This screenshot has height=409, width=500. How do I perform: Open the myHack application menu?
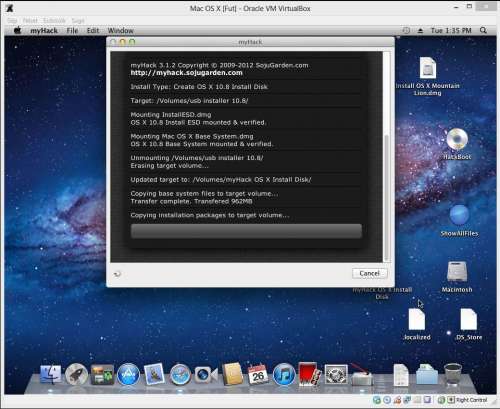point(44,31)
